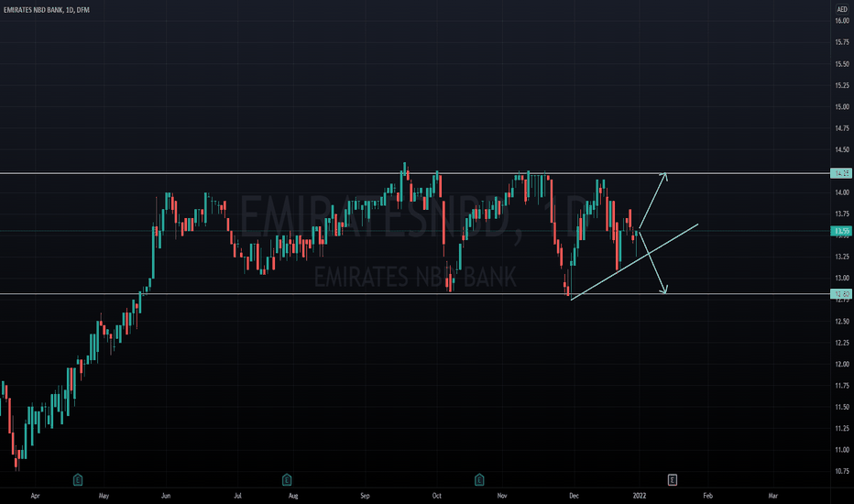Click the 11.50 price axis label
The image size is (854, 504).
pyautogui.click(x=842, y=407)
